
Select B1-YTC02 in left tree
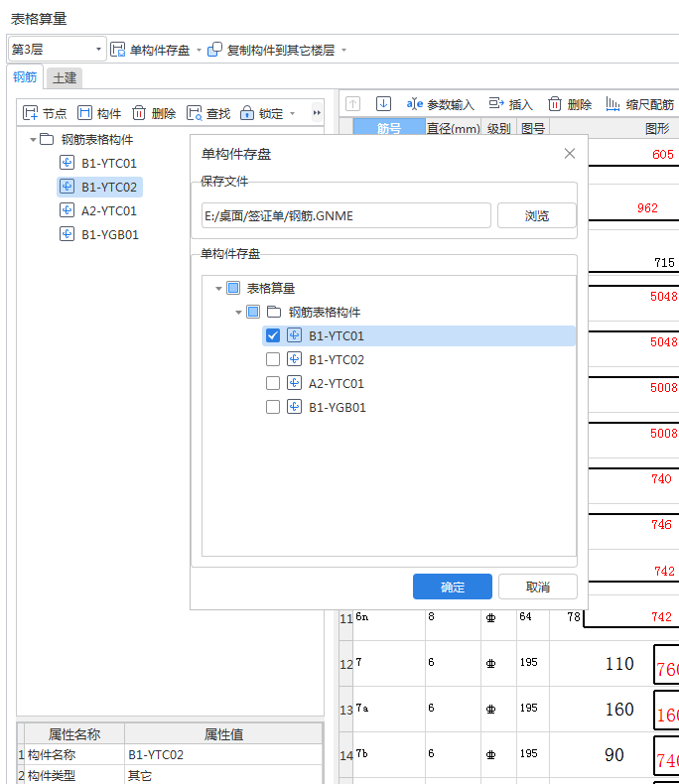coord(100,187)
